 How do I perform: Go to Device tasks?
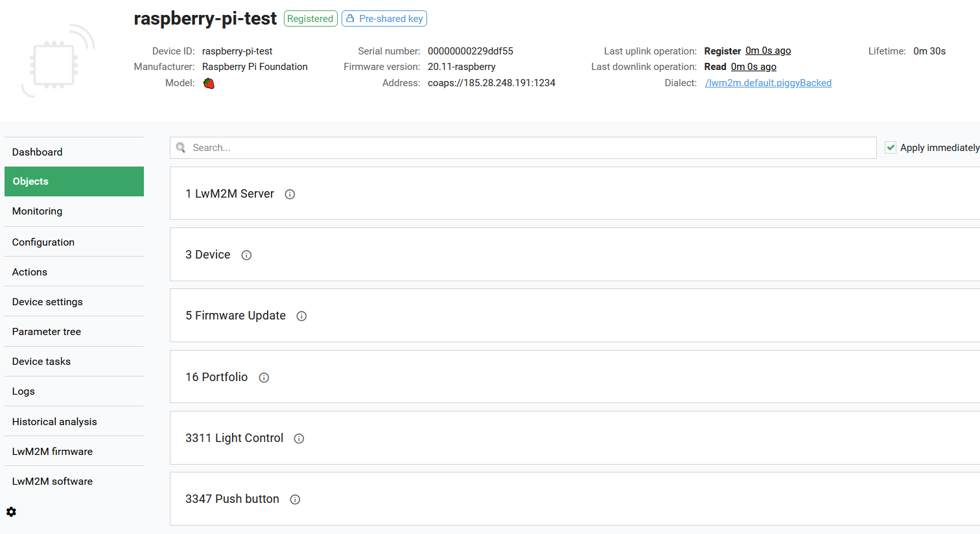point(74,361)
